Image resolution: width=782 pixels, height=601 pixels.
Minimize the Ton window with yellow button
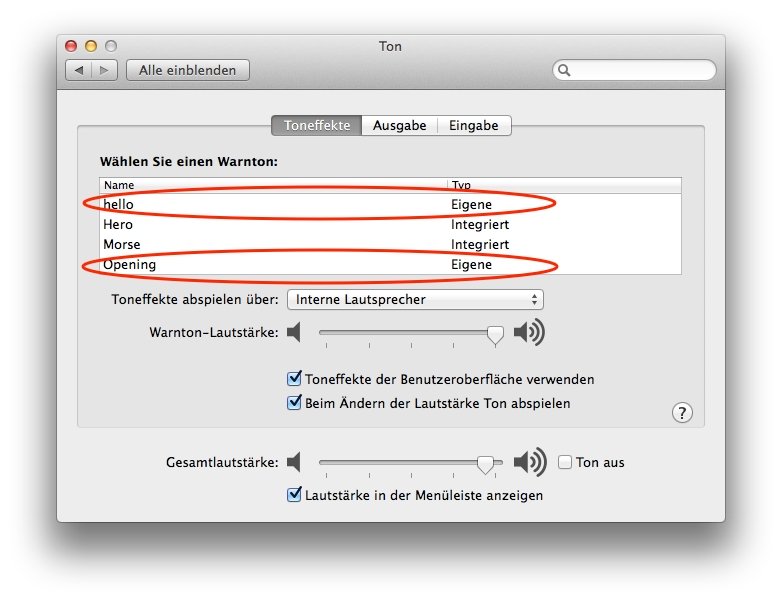pos(91,46)
